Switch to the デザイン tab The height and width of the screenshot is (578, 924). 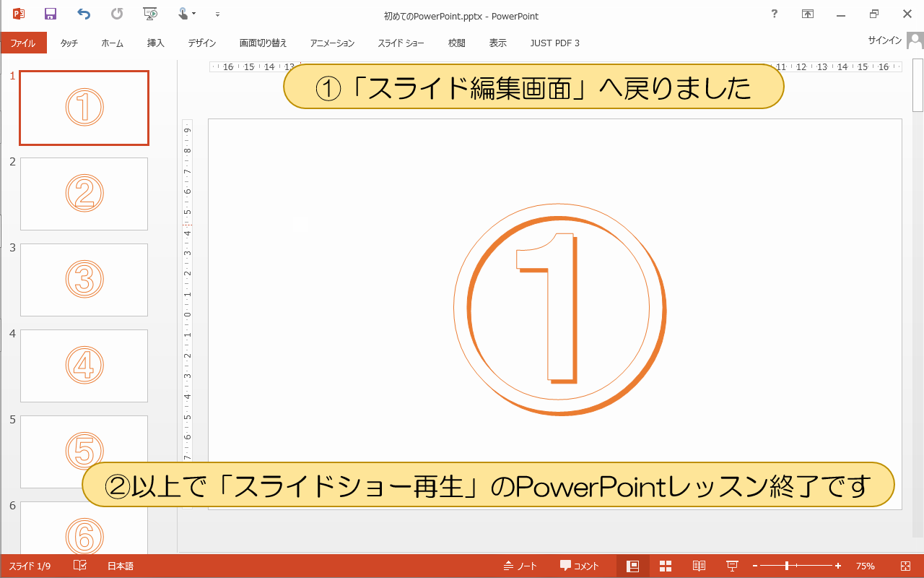[x=202, y=43]
